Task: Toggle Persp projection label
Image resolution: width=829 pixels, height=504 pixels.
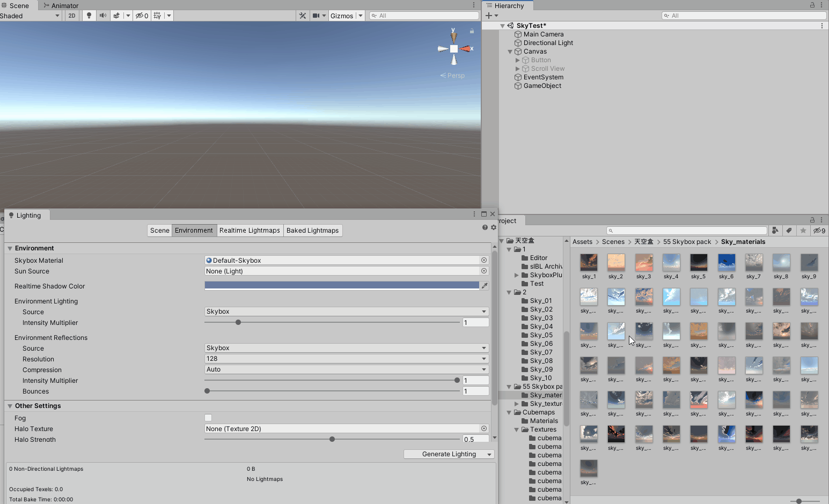Action: point(453,76)
